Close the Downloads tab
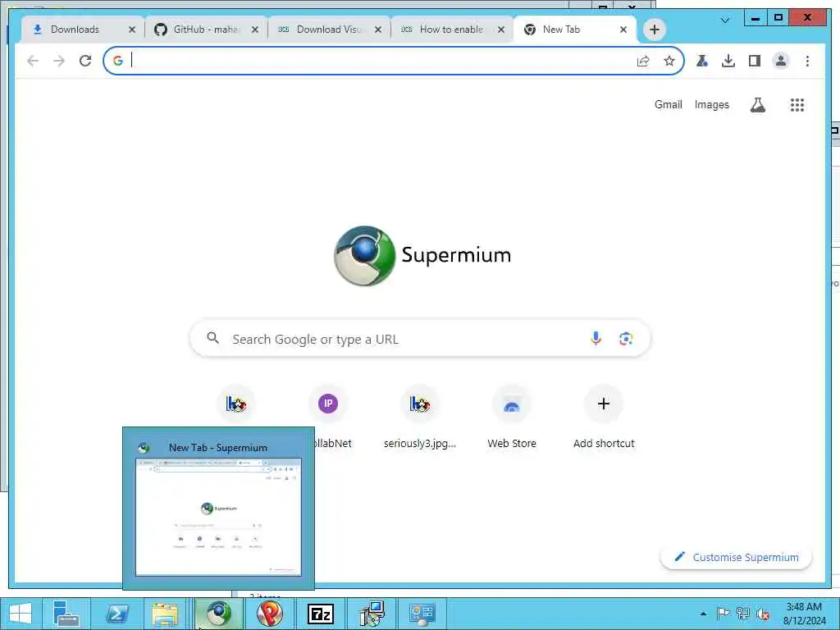Screen dimensions: 840x630 tap(132, 30)
